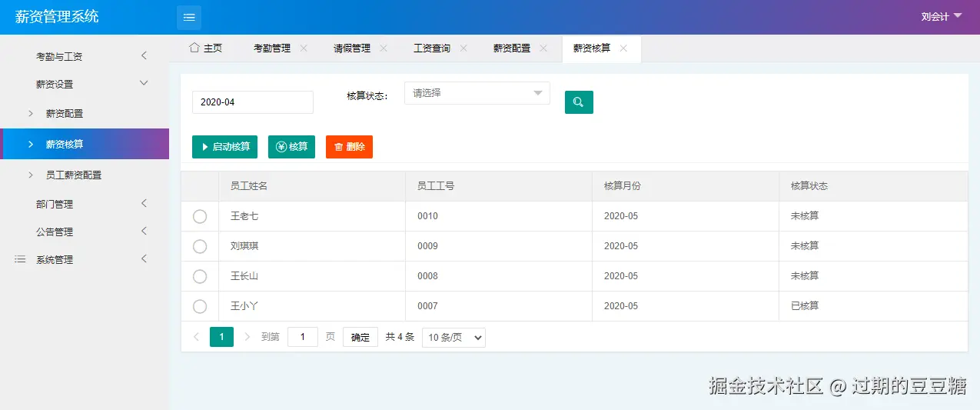The image size is (980, 410).
Task: Click the home icon in the 主页 tab
Action: pyautogui.click(x=194, y=48)
